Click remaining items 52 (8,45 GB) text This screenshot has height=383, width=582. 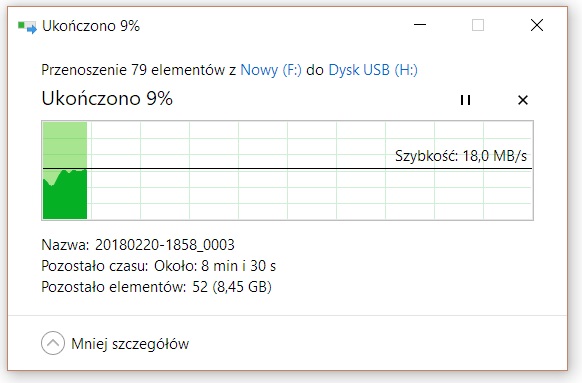click(x=232, y=287)
